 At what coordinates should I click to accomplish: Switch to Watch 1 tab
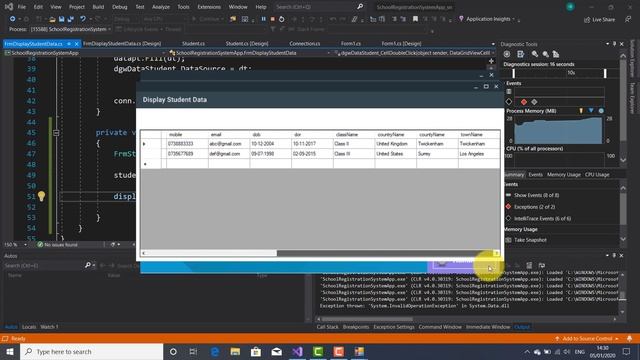pyautogui.click(x=49, y=327)
